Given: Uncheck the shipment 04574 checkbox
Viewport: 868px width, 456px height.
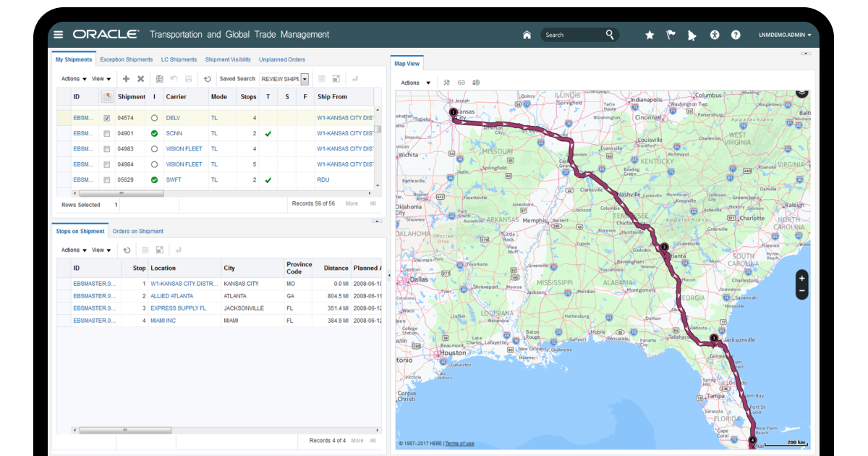Looking at the screenshot, I should coord(107,118).
